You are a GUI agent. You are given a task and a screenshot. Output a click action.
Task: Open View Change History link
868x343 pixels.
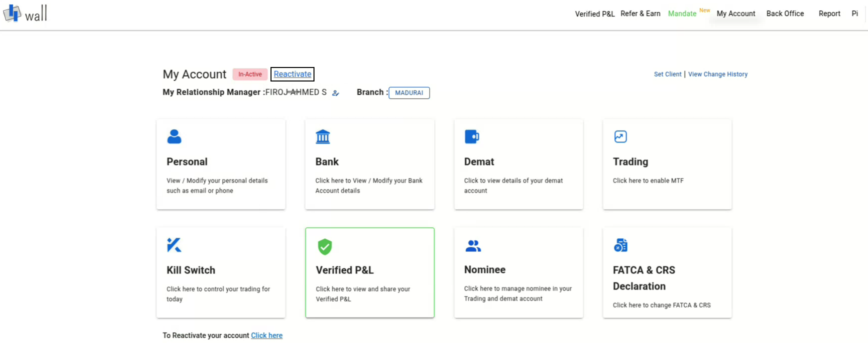[717, 74]
